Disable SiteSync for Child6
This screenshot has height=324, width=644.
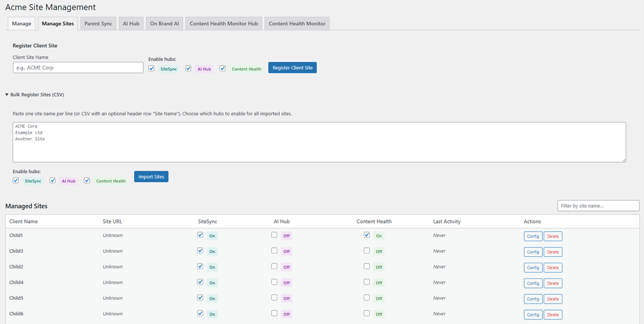tap(200, 313)
